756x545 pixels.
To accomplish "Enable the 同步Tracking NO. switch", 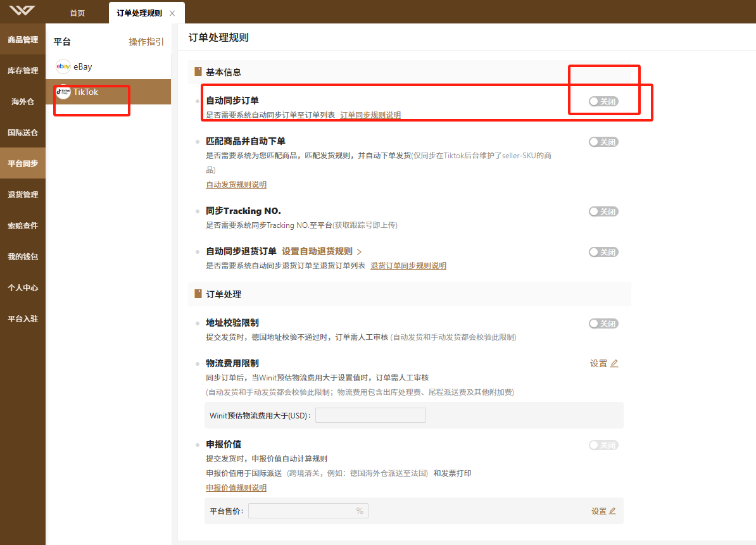I will (x=603, y=211).
